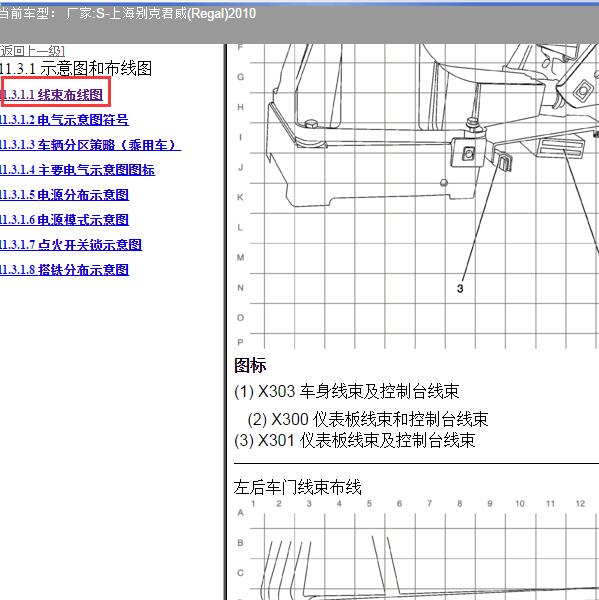
Task: Select heading 11.3.1 示意图和布线图
Action: point(76,69)
